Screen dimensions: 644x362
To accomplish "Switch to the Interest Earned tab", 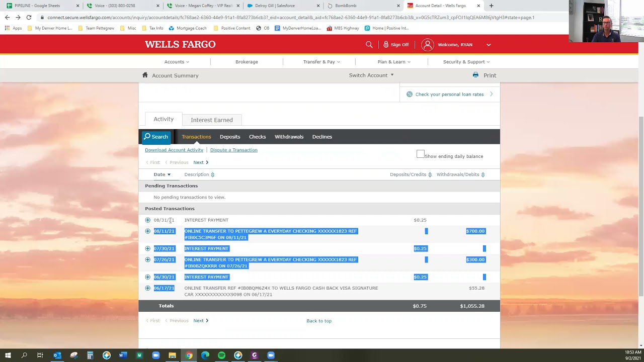I will (x=212, y=120).
